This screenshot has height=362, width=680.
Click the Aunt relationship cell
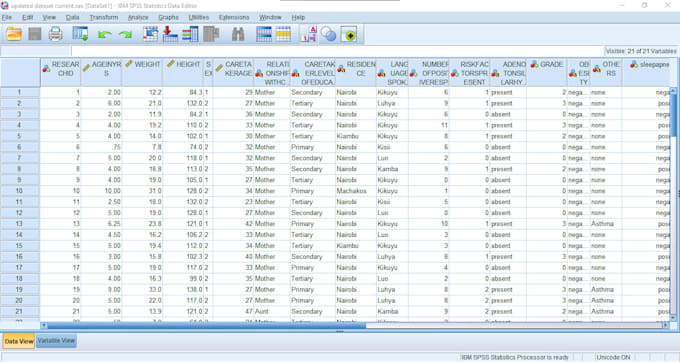click(x=272, y=311)
